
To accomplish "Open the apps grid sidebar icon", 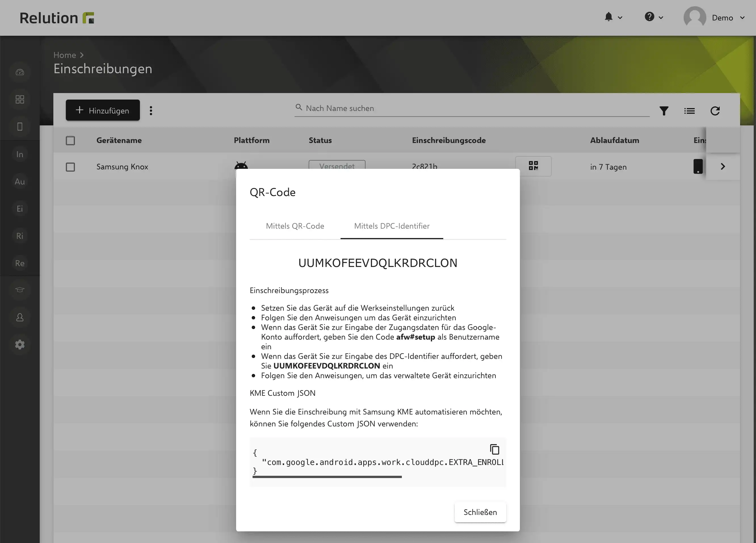I will 20,99.
